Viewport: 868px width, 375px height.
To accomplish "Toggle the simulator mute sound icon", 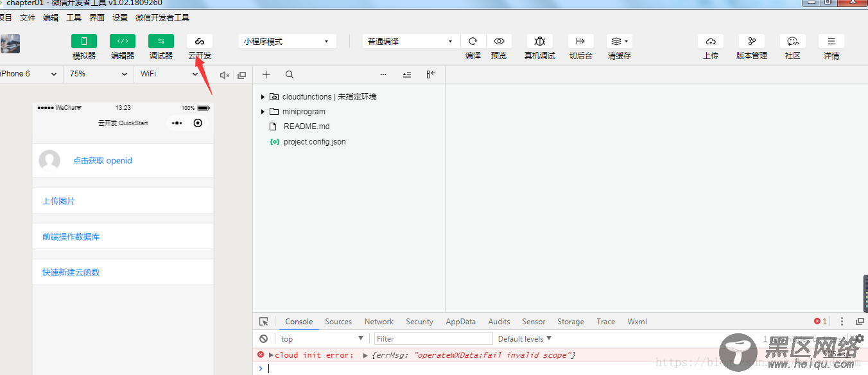I will [225, 75].
